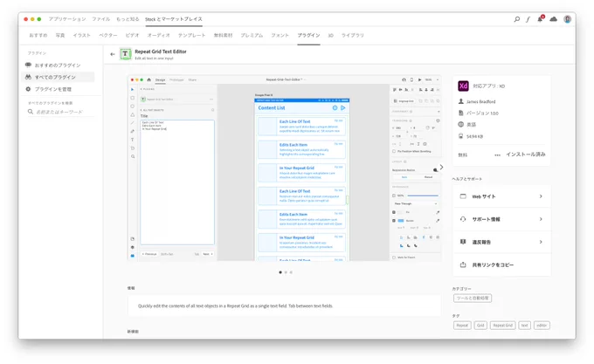594x364 pixels.
Task: Focus the 名前またはキーワード search field
Action: pyautogui.click(x=60, y=112)
